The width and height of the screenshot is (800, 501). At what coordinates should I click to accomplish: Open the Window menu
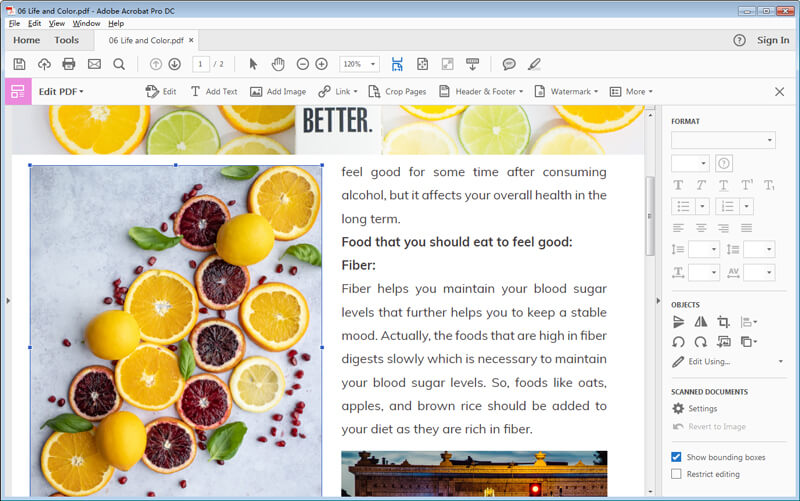point(86,23)
